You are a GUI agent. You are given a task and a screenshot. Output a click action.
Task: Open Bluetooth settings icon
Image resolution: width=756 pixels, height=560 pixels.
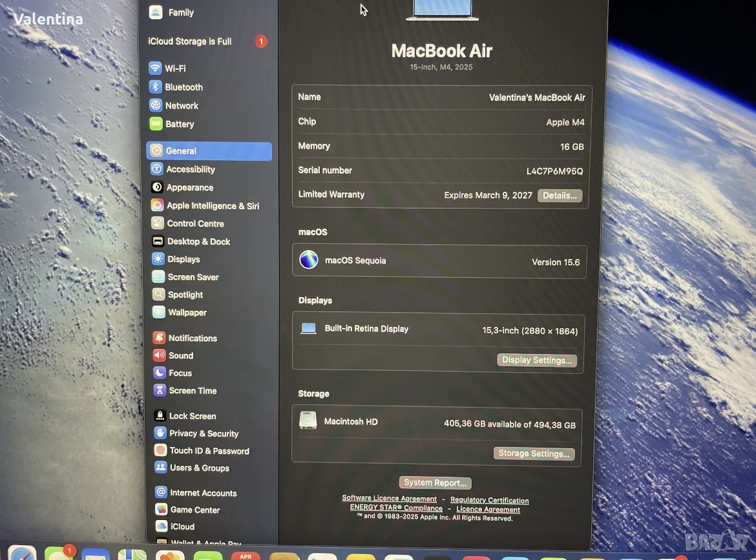click(155, 87)
